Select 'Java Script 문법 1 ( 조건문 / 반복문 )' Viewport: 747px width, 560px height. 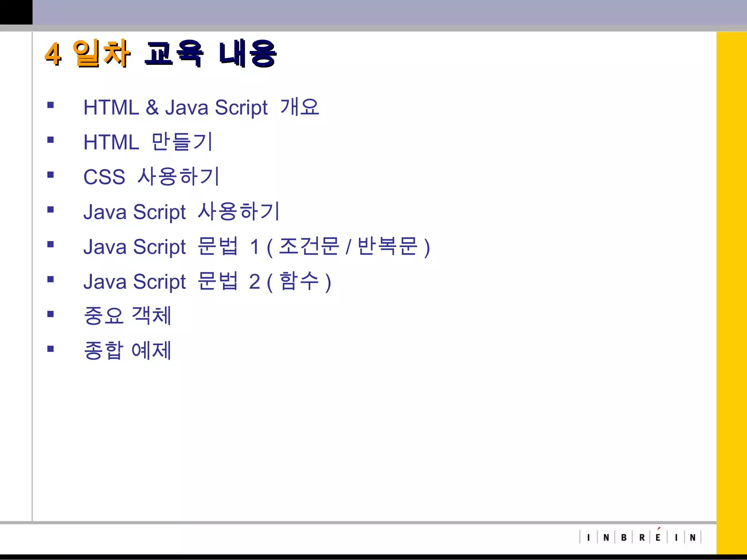[257, 246]
